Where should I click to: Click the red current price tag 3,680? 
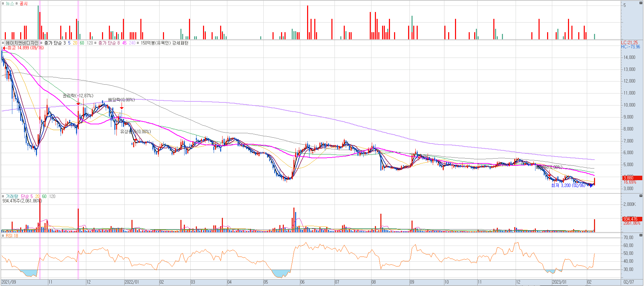pos(632,178)
